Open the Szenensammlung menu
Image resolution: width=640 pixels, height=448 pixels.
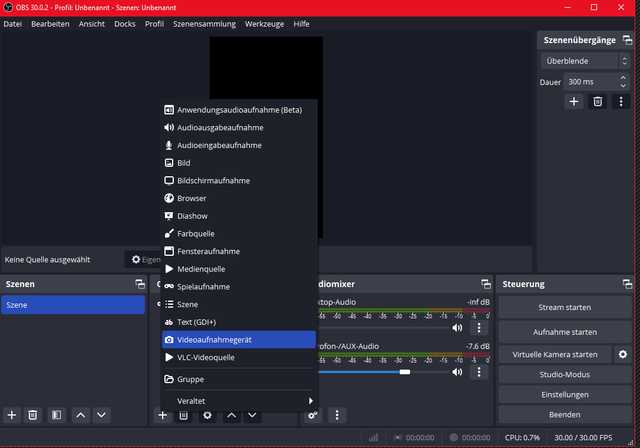tap(204, 24)
